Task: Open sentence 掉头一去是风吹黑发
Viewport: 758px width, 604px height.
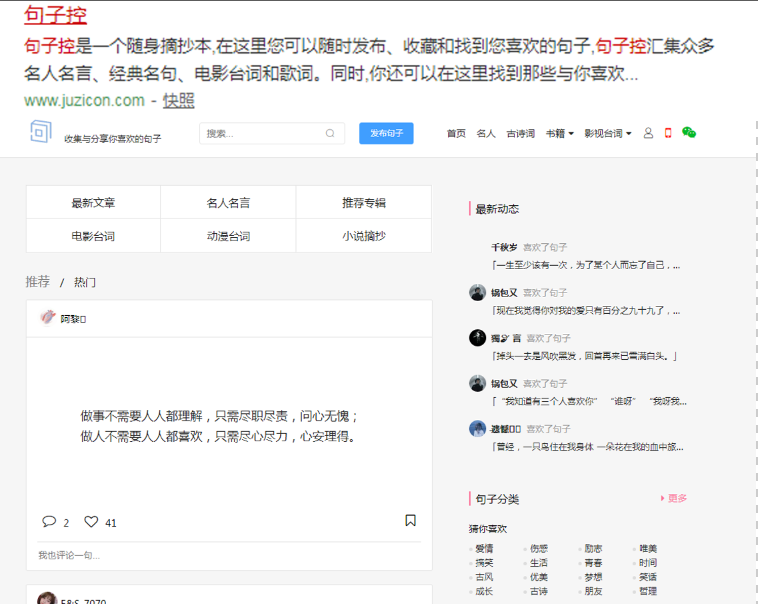Action: click(x=584, y=356)
